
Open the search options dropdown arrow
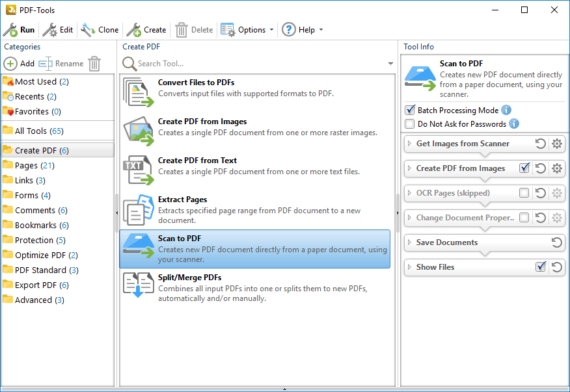click(x=390, y=64)
